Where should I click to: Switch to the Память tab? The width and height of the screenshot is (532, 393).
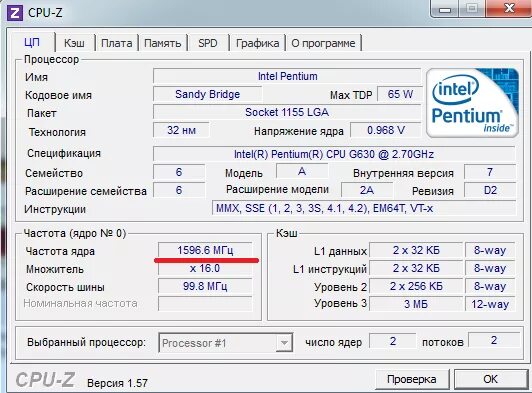tap(163, 43)
